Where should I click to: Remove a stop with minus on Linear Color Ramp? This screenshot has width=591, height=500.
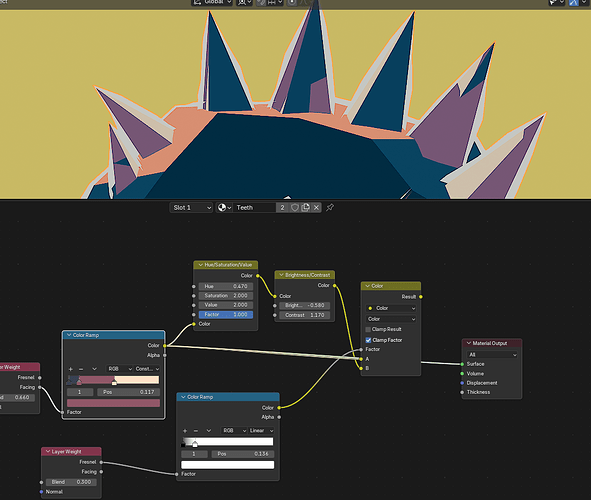pyautogui.click(x=196, y=431)
